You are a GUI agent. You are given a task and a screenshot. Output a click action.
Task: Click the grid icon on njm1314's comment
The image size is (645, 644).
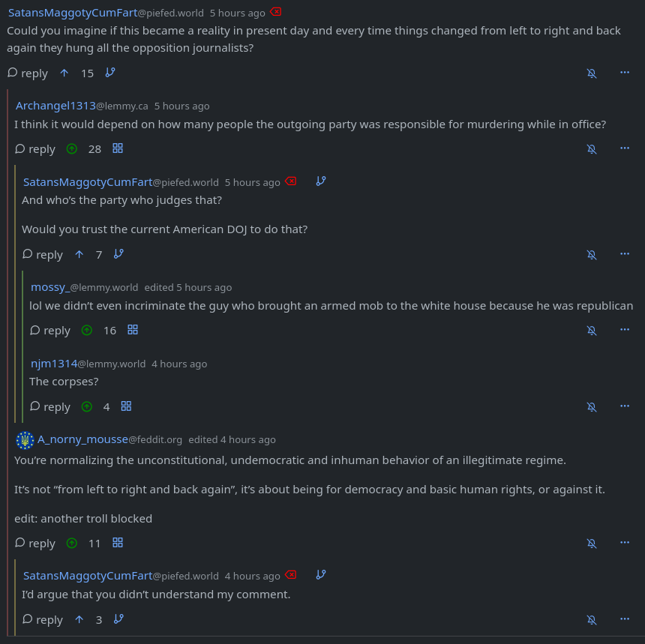tap(126, 406)
